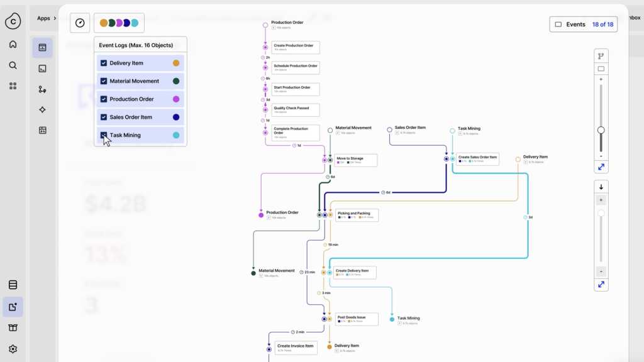The width and height of the screenshot is (644, 362).
Task: Open the Events 18 of 18 button
Action: click(583, 25)
